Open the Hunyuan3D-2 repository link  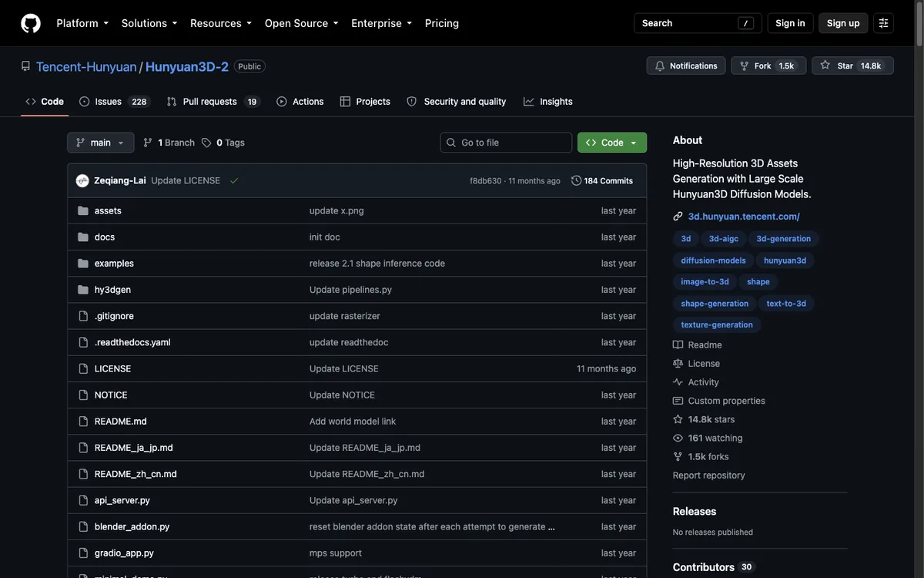[187, 66]
